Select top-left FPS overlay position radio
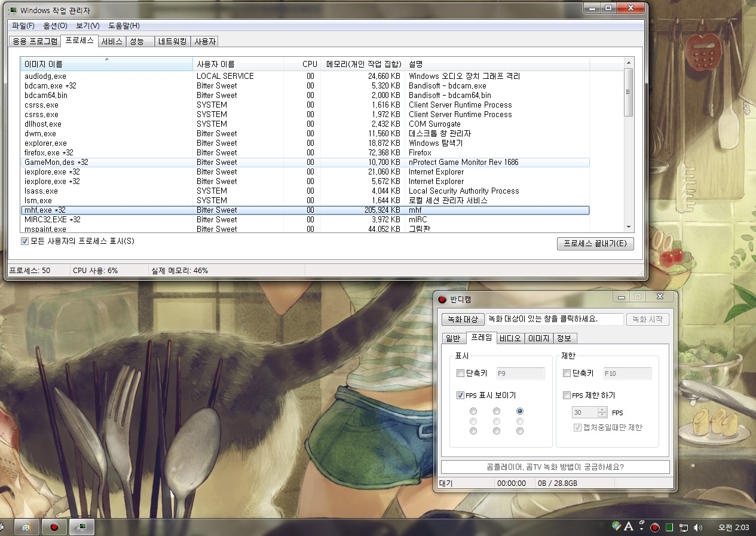 tap(473, 411)
